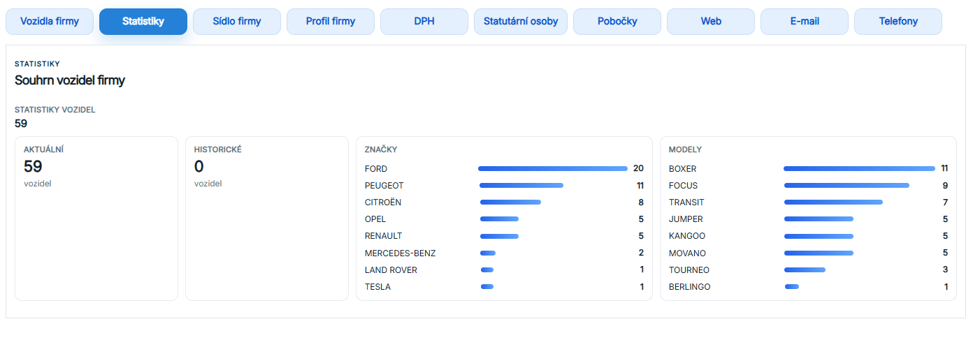Click the BOXER progress bar

[x=859, y=168]
